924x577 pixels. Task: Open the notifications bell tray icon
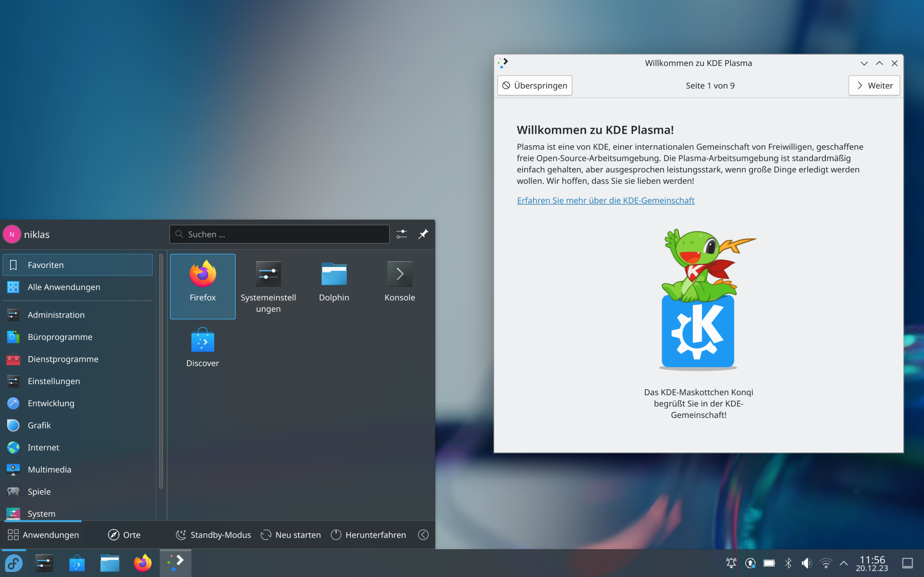click(x=731, y=563)
